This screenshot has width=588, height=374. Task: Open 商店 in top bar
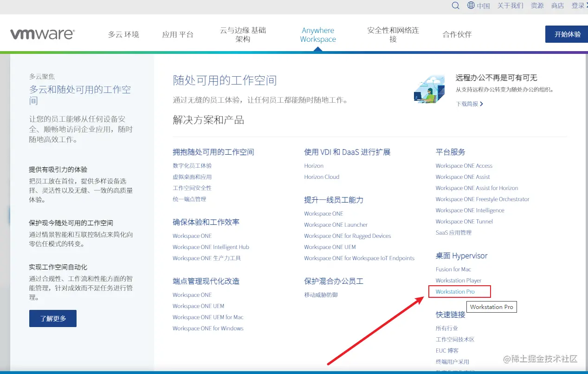pos(557,6)
